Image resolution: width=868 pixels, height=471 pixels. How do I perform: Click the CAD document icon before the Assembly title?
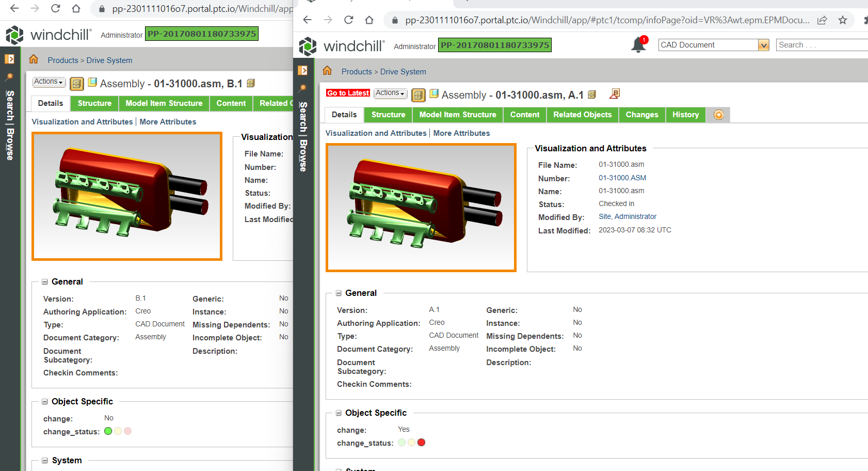433,94
